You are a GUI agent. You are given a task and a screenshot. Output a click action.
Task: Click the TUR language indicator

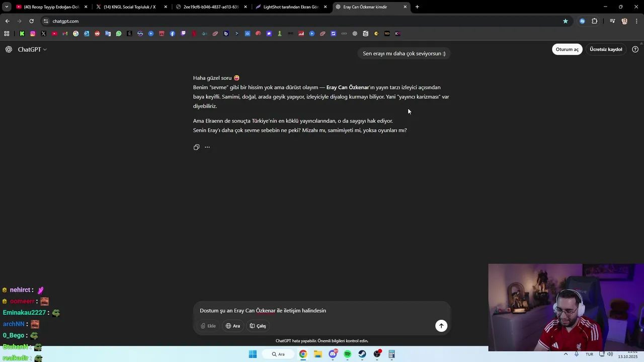[589, 354]
